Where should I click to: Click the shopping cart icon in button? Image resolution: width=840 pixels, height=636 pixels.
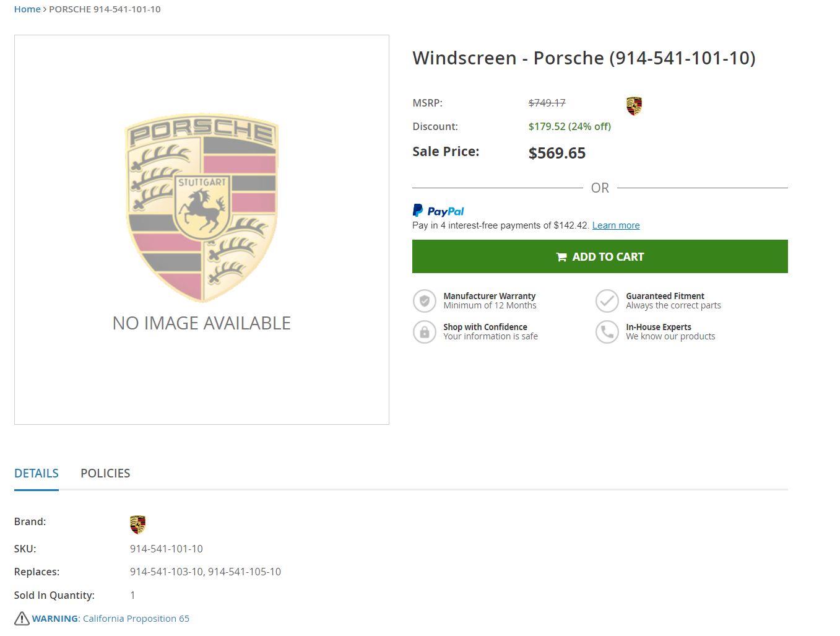pyautogui.click(x=561, y=257)
